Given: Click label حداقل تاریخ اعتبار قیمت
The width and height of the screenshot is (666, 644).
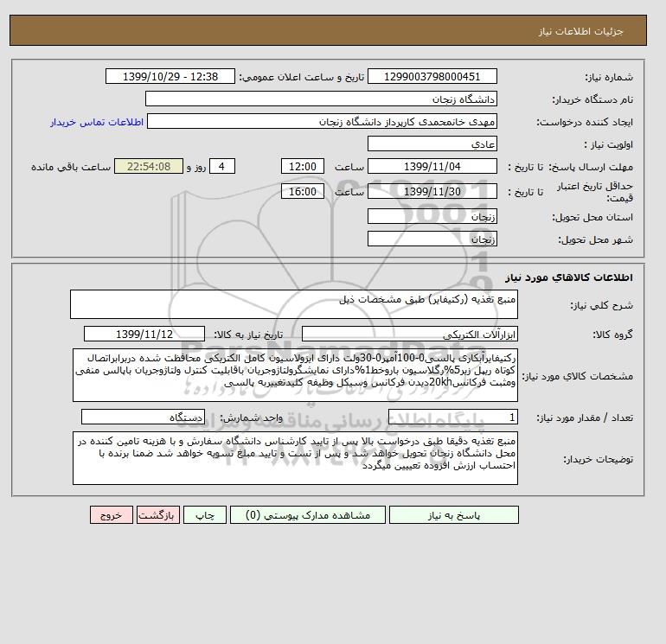Looking at the screenshot, I should [595, 192].
